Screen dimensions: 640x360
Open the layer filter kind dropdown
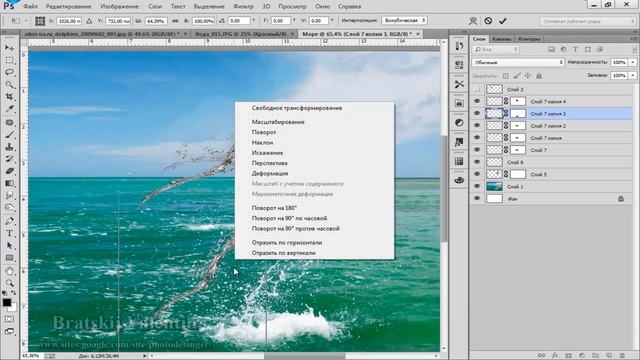pos(496,49)
